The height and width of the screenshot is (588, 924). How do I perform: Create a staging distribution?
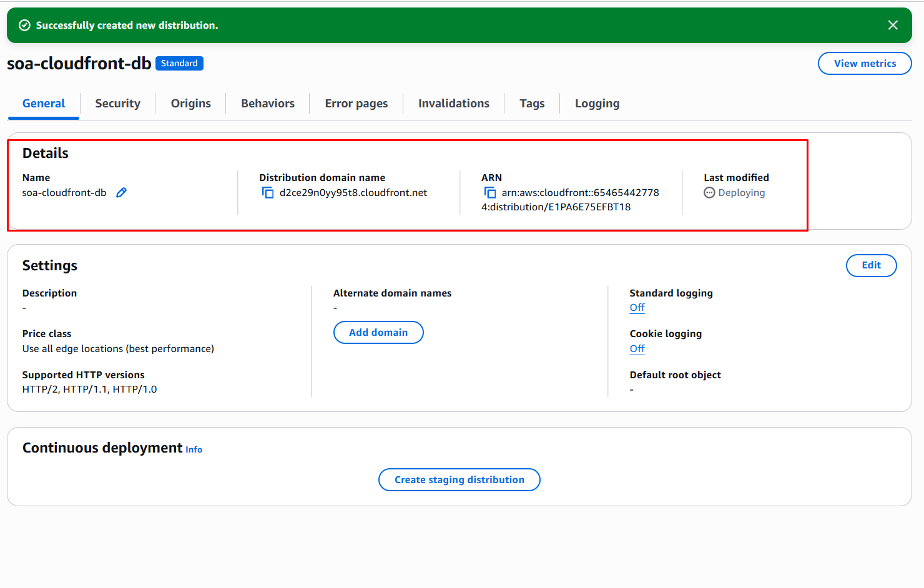(460, 480)
